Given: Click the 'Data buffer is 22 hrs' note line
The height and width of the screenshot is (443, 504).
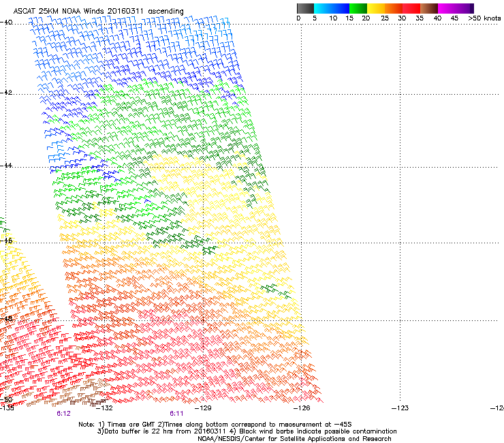Looking at the screenshot, I should [247, 431].
